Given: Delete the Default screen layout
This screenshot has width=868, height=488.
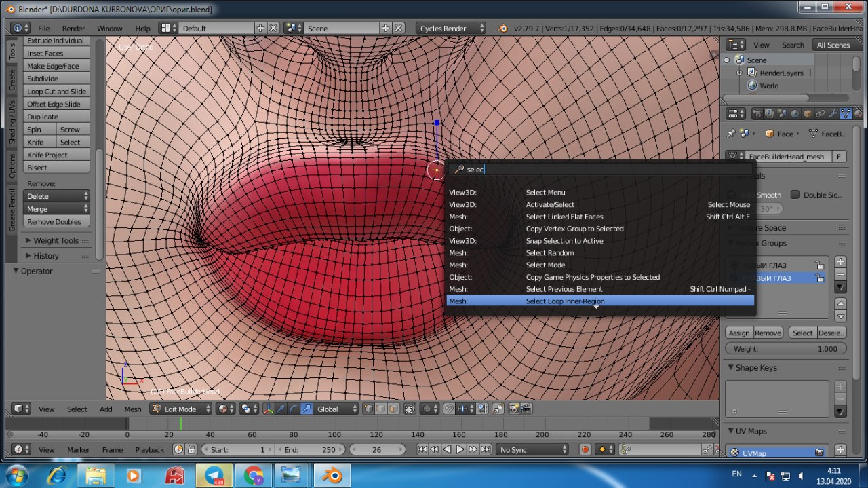Looking at the screenshot, I should (273, 28).
